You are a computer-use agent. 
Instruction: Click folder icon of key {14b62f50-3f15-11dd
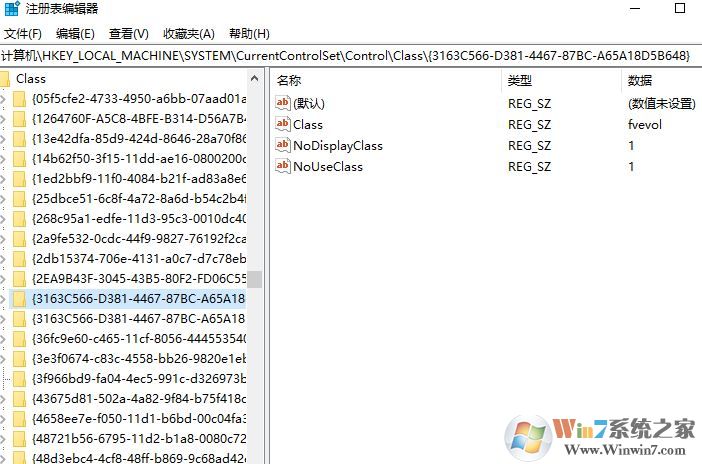pos(19,159)
